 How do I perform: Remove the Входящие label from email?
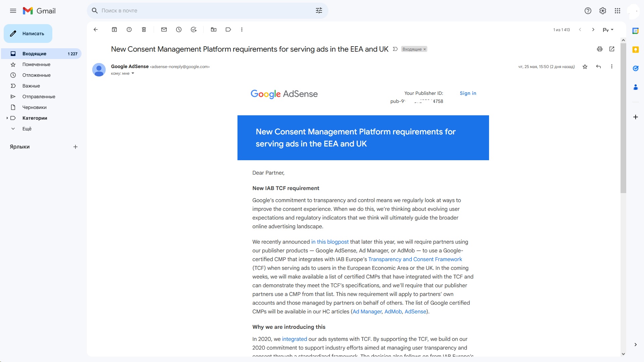point(425,49)
